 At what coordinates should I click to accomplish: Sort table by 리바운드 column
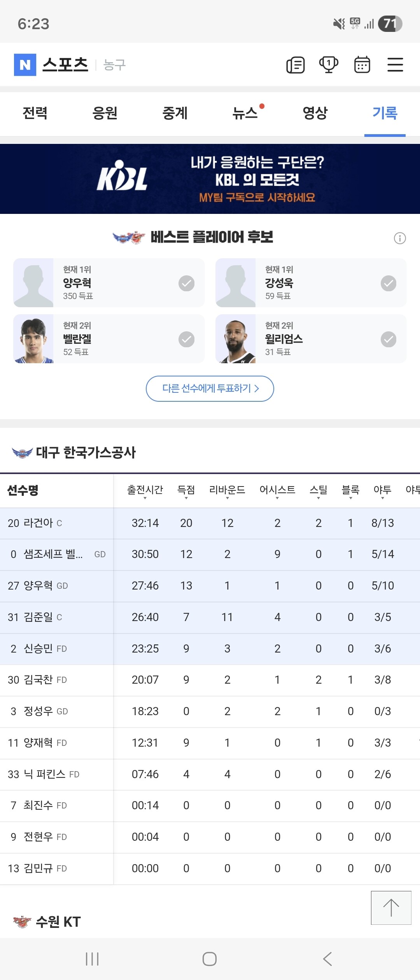click(227, 490)
